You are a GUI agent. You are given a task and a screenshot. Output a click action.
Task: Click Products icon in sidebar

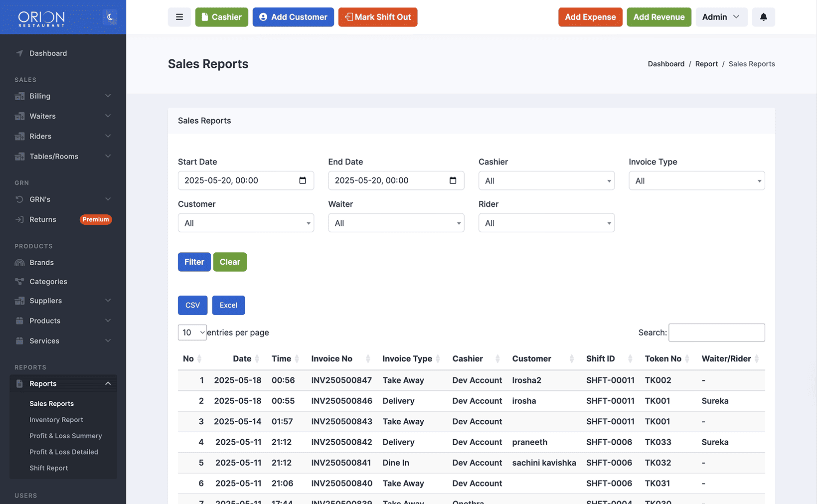click(x=19, y=321)
